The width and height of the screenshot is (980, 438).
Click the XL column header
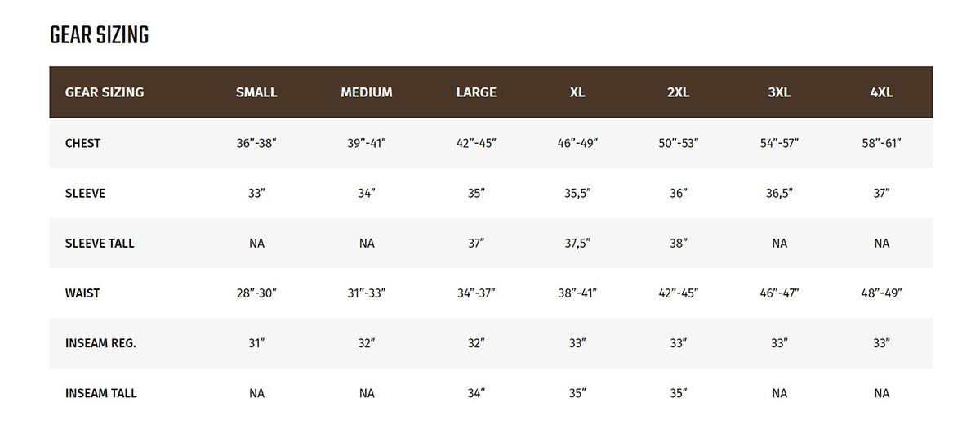click(577, 92)
